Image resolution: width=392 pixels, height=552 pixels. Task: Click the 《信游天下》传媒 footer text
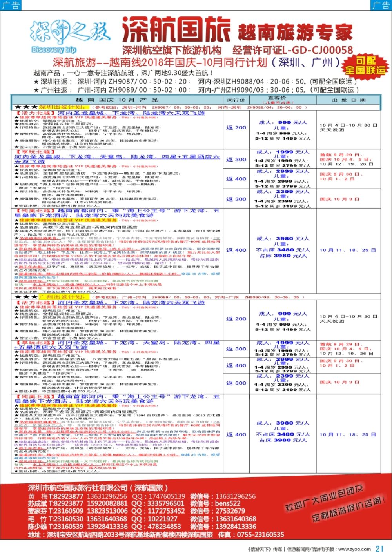tap(265, 549)
